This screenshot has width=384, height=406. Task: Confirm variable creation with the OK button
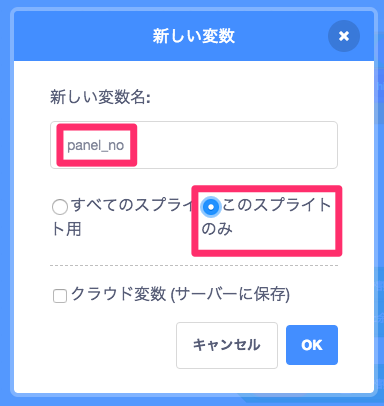[312, 345]
